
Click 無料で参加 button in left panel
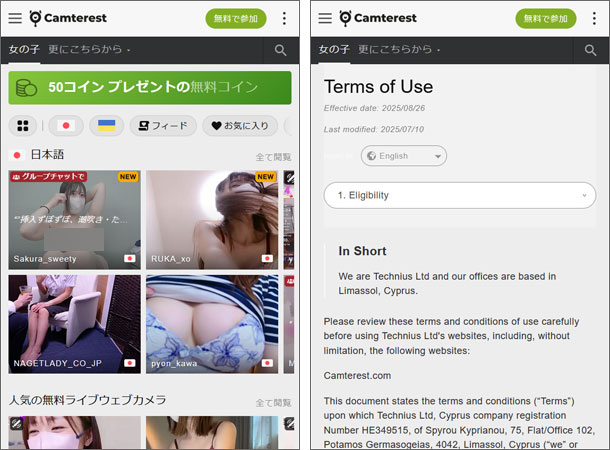(236, 18)
